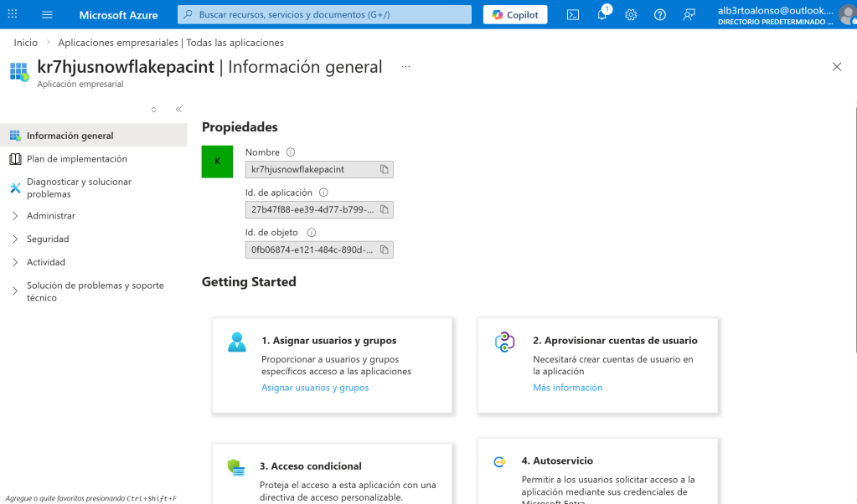This screenshot has width=857, height=504.
Task: Click the Buscar recursos search field
Action: pos(324,15)
